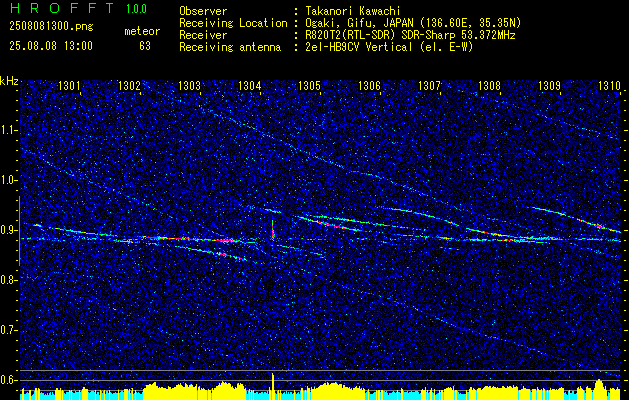Click the 0.6 frequency axis label
This screenshot has width=629, height=400.
[x=8, y=380]
